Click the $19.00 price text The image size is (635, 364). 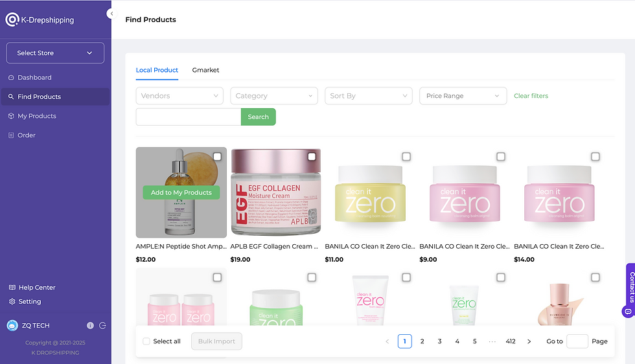click(x=240, y=260)
